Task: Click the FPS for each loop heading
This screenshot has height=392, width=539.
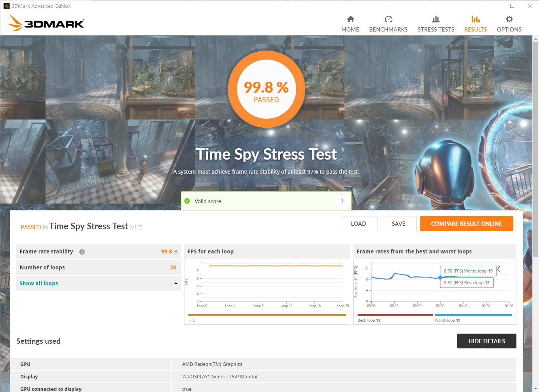Action: (x=211, y=251)
